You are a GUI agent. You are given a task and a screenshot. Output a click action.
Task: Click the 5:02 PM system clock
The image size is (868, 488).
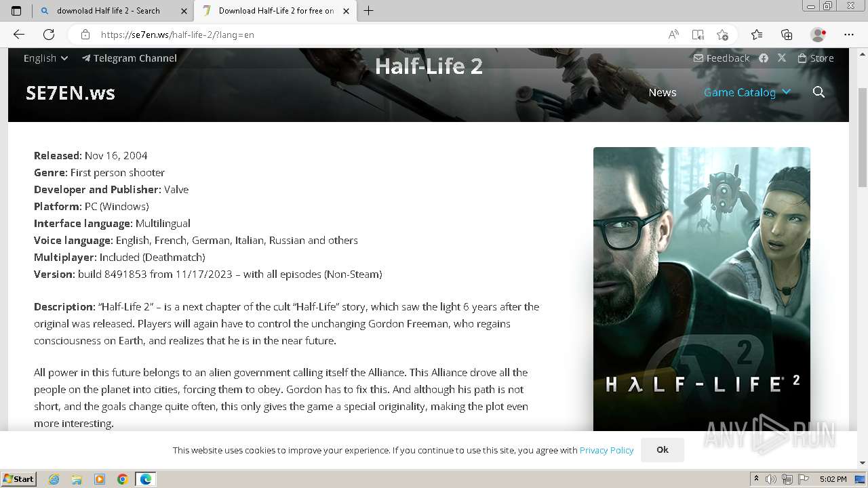tap(833, 479)
